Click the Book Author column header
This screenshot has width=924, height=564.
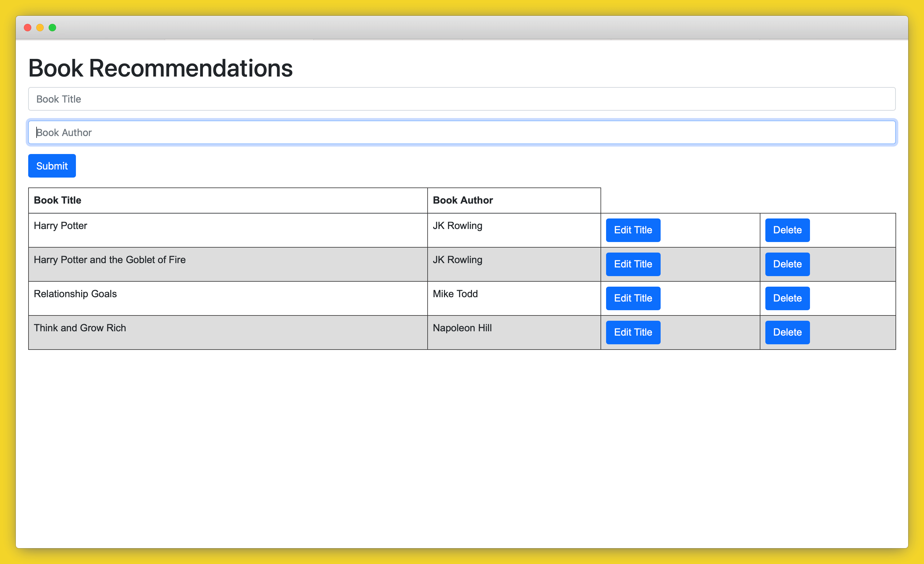coord(462,200)
